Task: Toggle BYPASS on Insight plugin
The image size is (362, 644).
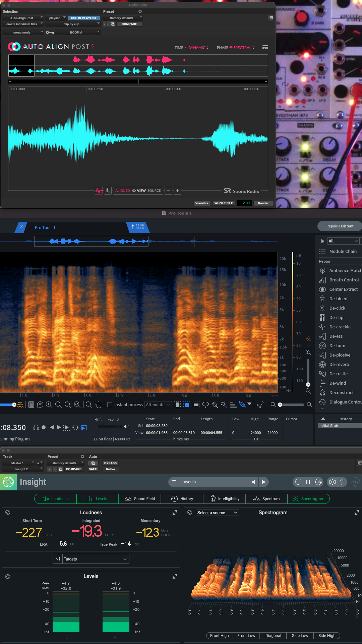Action: pyautogui.click(x=110, y=463)
